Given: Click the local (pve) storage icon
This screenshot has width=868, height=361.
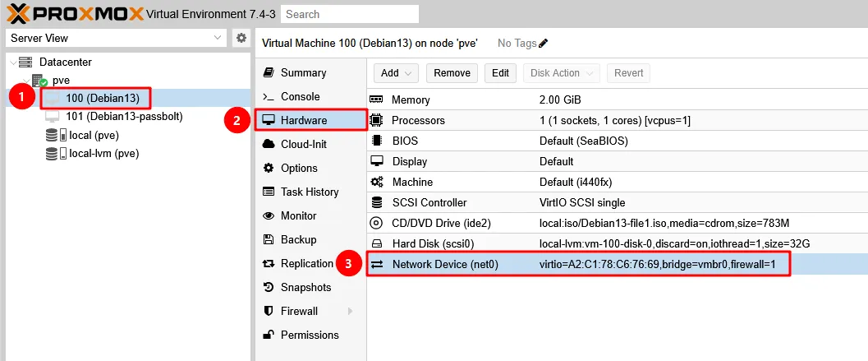Looking at the screenshot, I should pyautogui.click(x=56, y=136).
